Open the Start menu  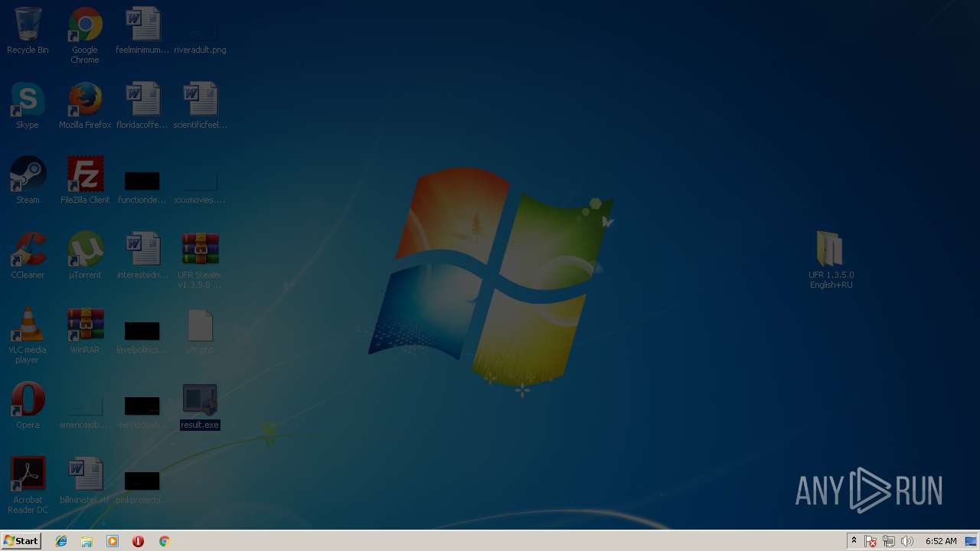(21, 541)
